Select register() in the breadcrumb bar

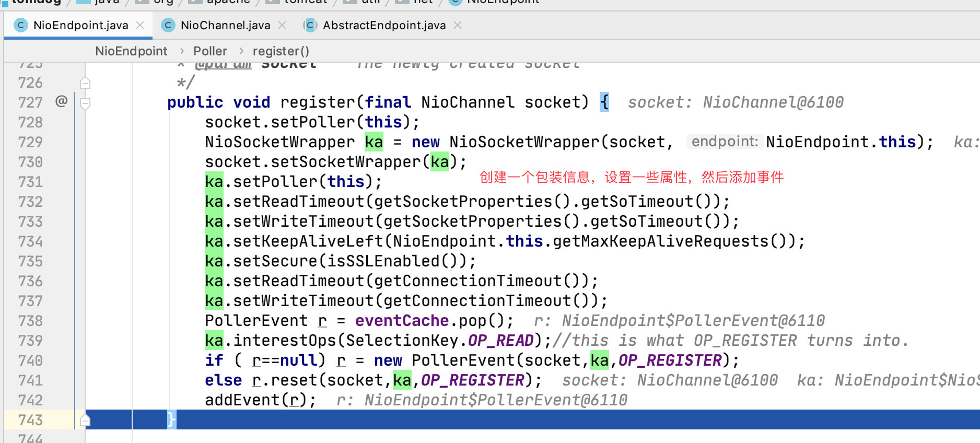(x=281, y=51)
